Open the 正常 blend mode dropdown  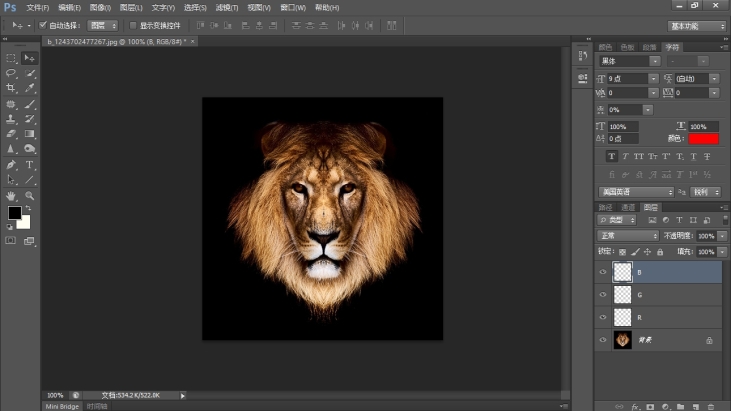coord(627,236)
